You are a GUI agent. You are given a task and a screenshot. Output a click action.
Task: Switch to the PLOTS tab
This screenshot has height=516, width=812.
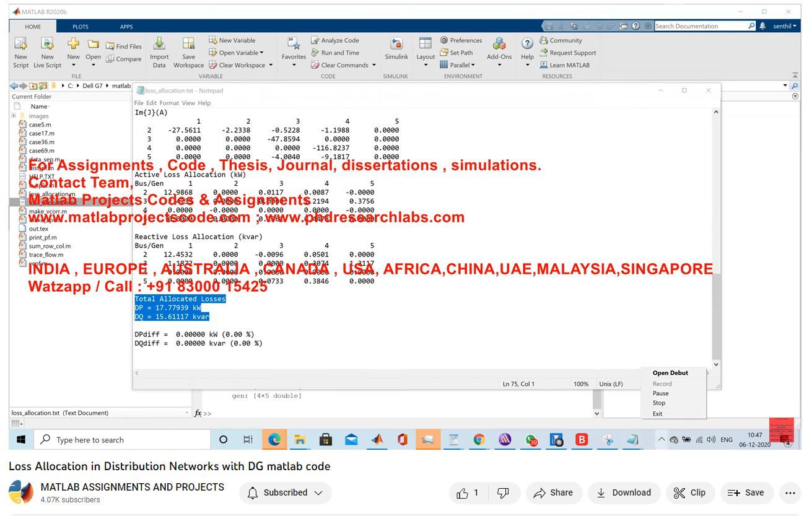81,27
